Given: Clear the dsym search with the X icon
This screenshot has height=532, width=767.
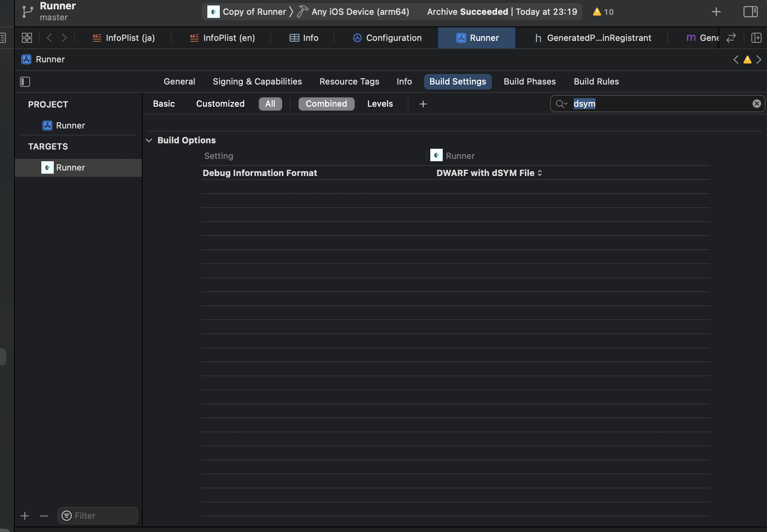Looking at the screenshot, I should [756, 103].
